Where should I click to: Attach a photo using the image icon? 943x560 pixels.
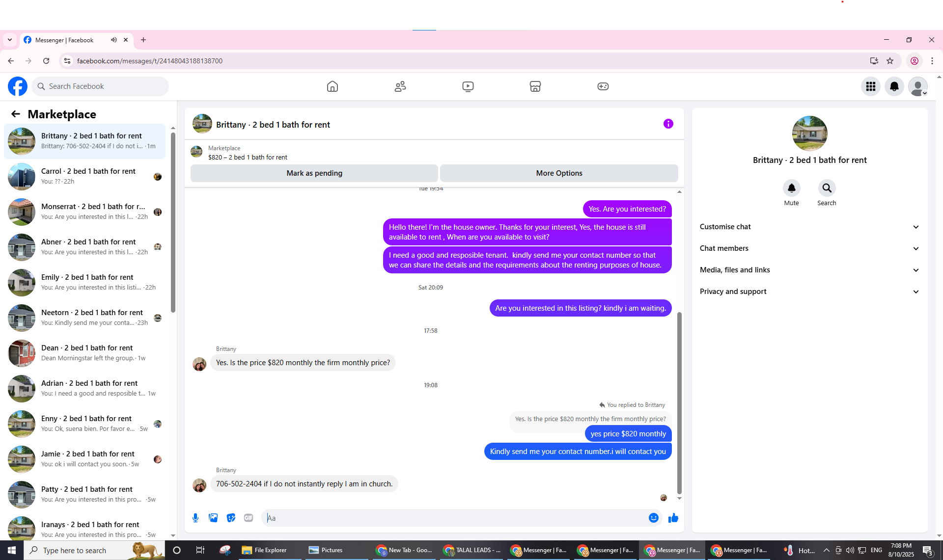point(213,518)
